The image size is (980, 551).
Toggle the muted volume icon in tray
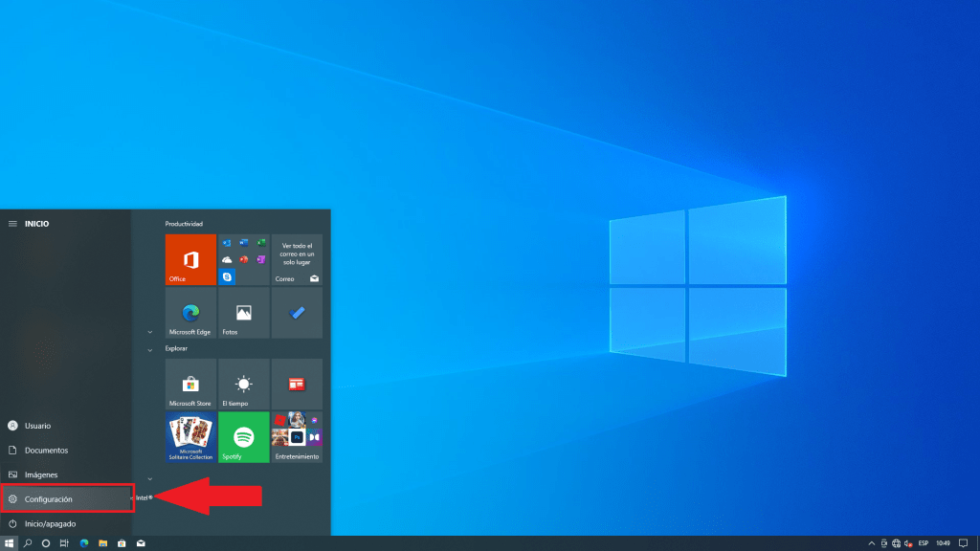pyautogui.click(x=907, y=543)
